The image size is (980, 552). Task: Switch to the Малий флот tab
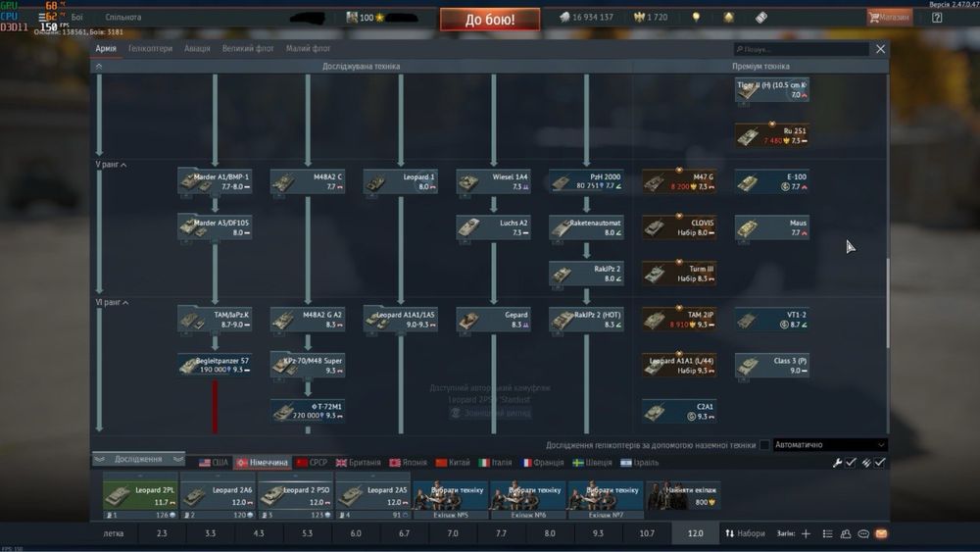point(308,48)
